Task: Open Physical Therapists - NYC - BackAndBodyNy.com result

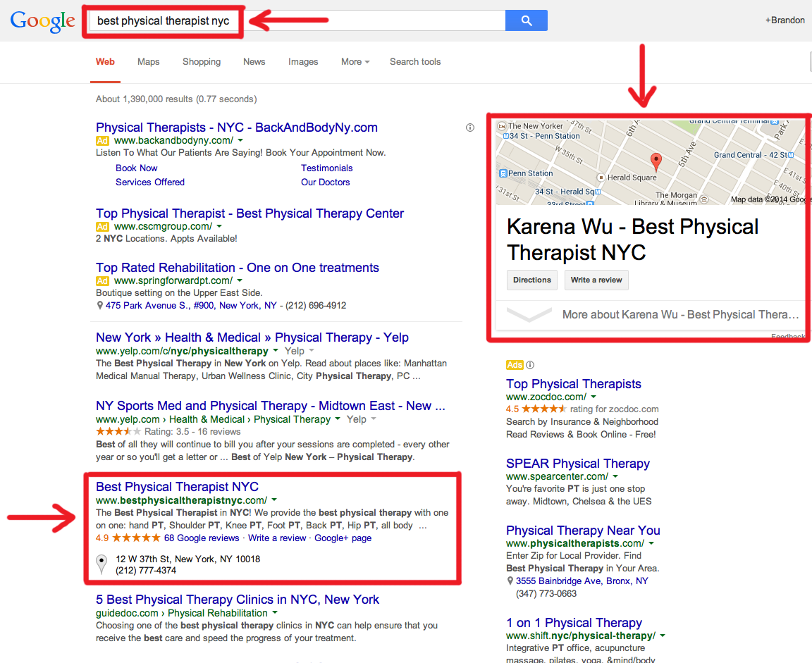Action: click(237, 128)
